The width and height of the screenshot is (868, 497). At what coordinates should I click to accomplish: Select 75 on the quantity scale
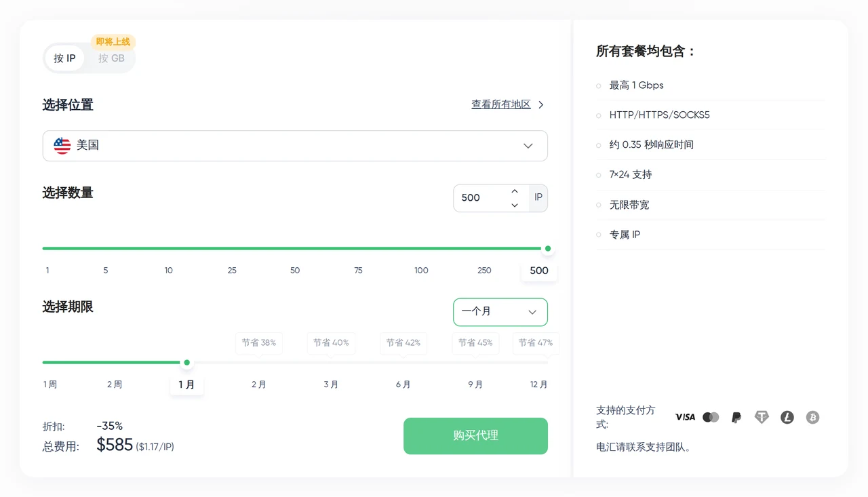358,271
